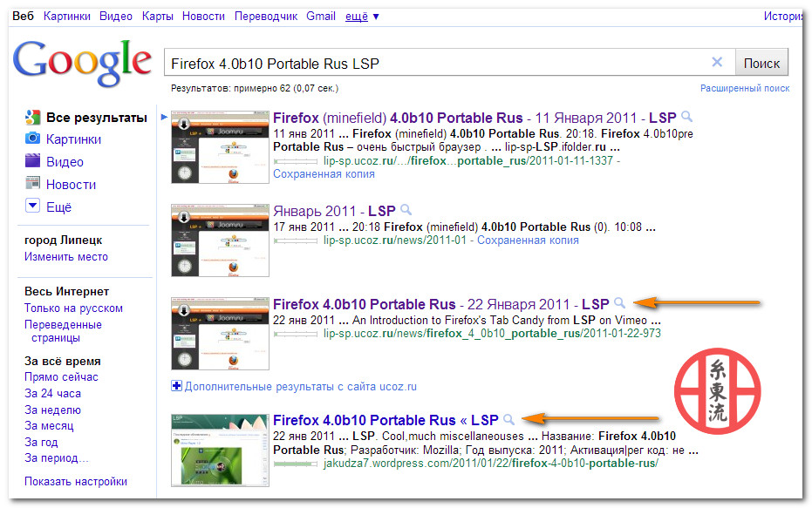The width and height of the screenshot is (812, 508).
Task: Open the Видео link in top bar
Action: [116, 16]
